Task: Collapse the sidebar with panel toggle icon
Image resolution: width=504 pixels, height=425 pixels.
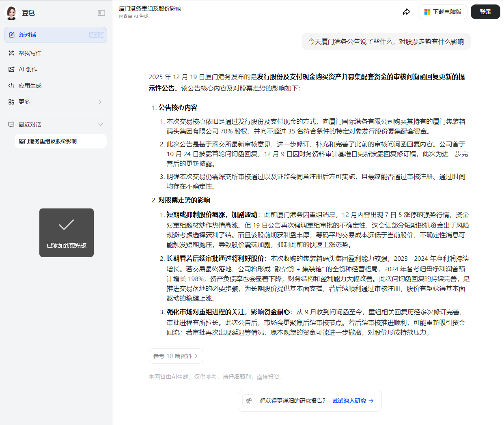Action: [x=101, y=13]
